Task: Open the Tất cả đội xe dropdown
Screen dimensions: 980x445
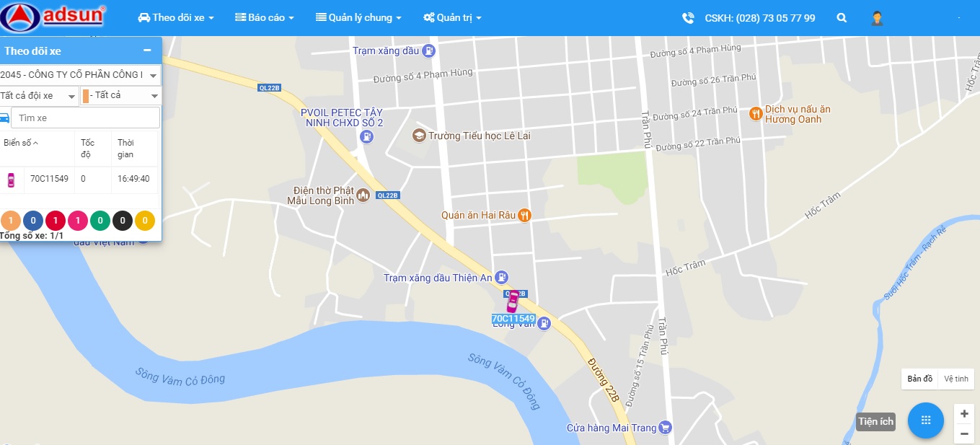Action: pos(39,95)
